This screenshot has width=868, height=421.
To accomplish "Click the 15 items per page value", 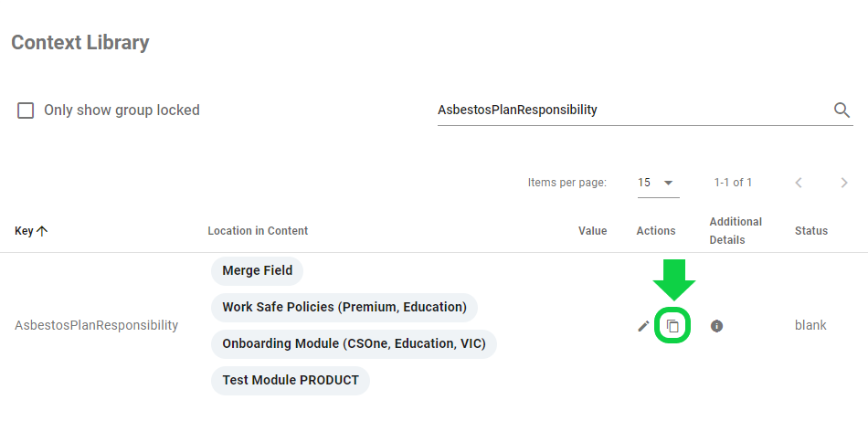I will (644, 183).
